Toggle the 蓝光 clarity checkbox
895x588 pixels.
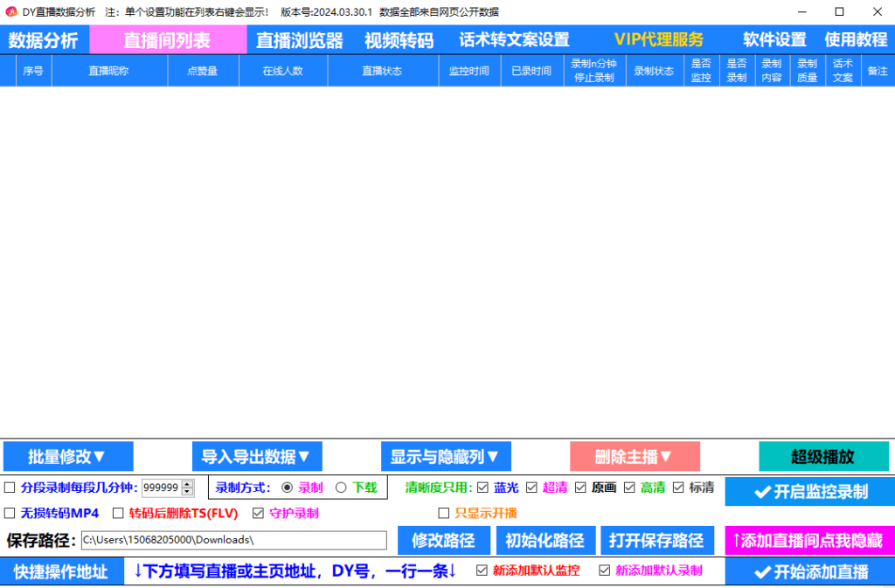click(483, 488)
